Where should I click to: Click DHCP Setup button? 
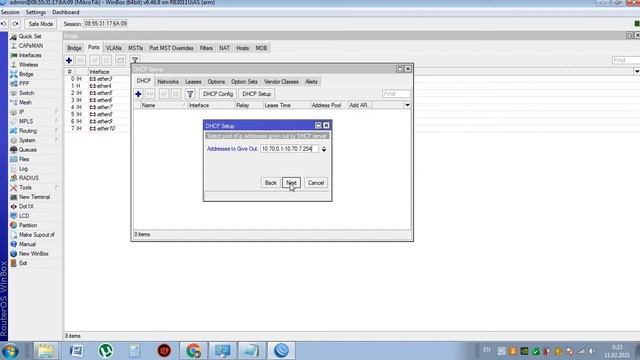click(256, 94)
